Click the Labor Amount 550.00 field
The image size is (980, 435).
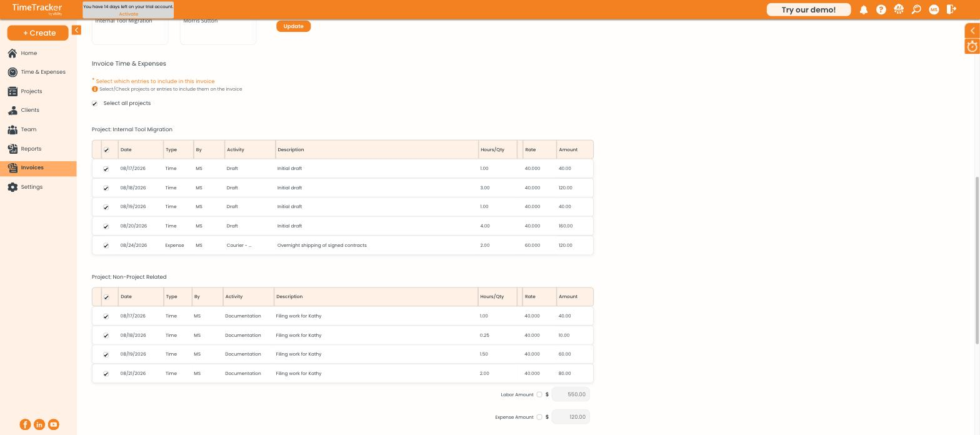571,394
